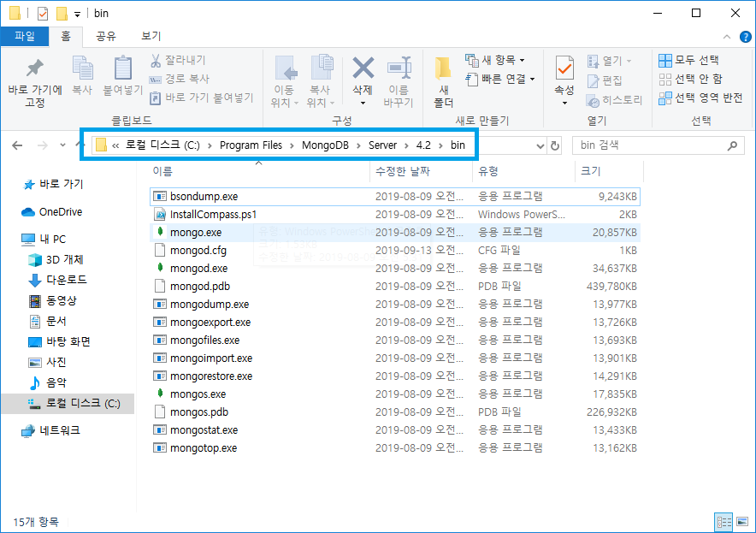Image resolution: width=756 pixels, height=533 pixels.
Task: Sort by the Name column header
Action: 260,171
